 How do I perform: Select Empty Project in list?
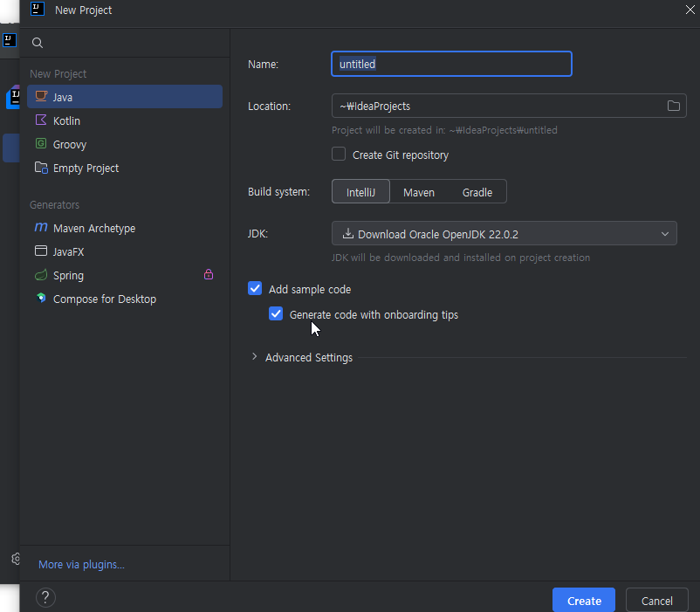[125, 168]
